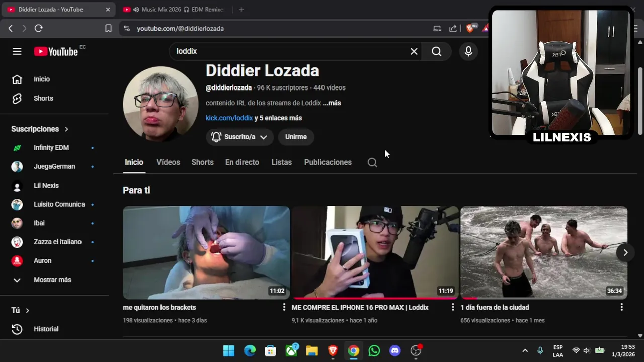Viewport: 644px width, 362px height.
Task: Clear the search box text
Action: 414,51
